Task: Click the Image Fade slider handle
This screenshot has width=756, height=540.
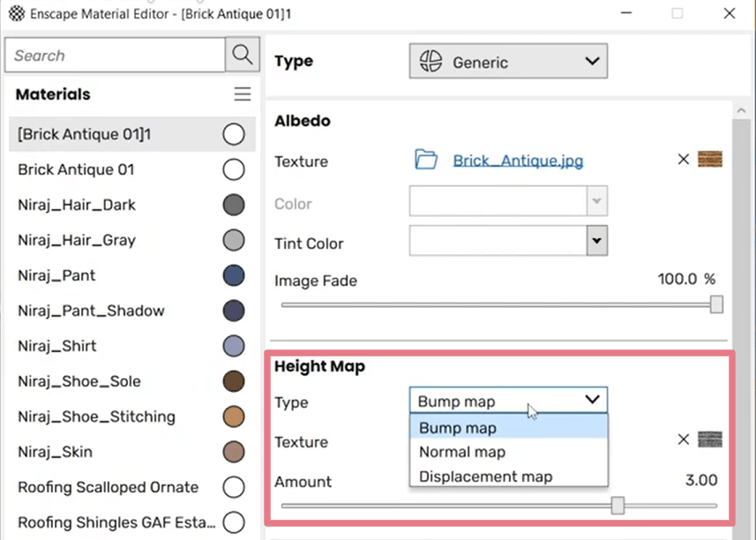Action: click(716, 304)
